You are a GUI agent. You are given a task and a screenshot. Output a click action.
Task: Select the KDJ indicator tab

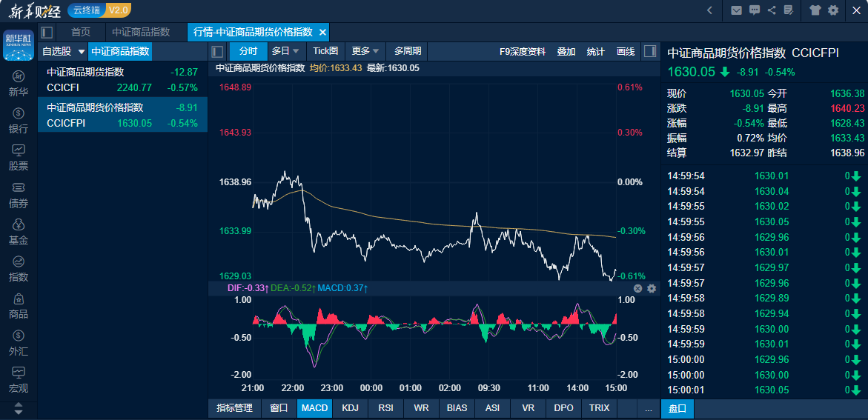(350, 408)
